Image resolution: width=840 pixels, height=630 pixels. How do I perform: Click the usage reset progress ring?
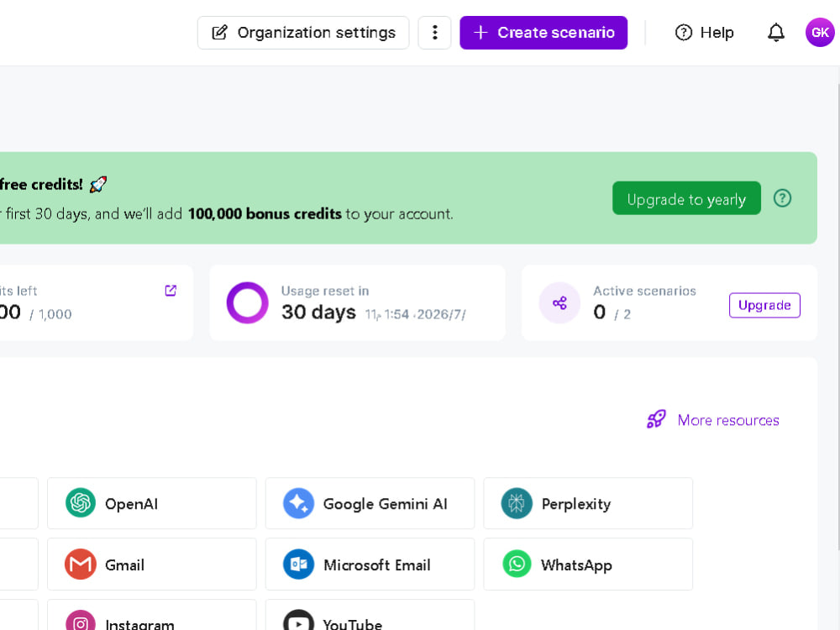point(248,302)
